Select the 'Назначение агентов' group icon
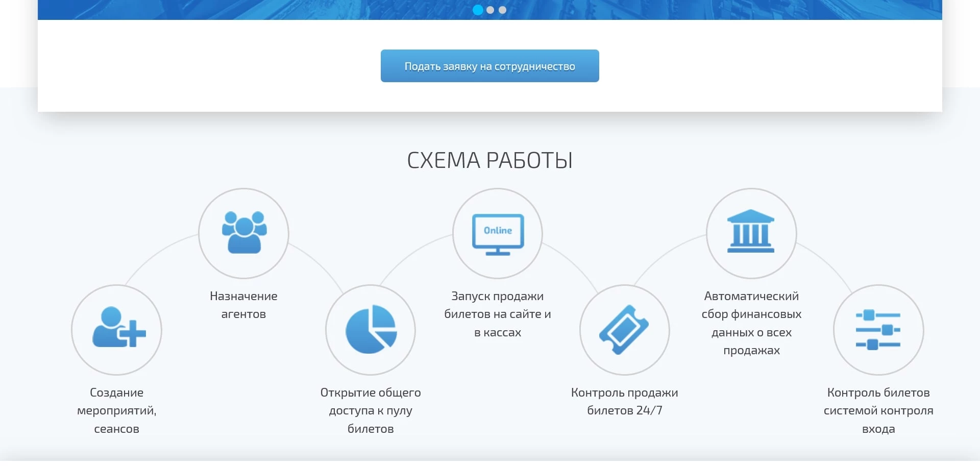The height and width of the screenshot is (466, 980). click(x=243, y=233)
